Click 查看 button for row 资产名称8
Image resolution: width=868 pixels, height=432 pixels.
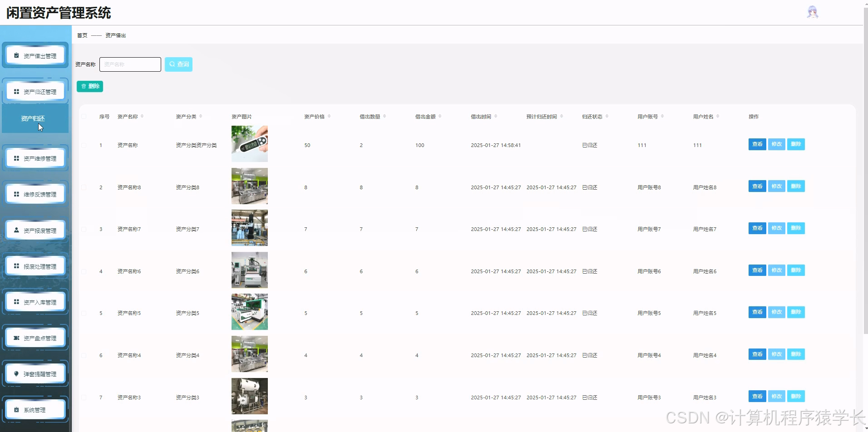pos(757,186)
